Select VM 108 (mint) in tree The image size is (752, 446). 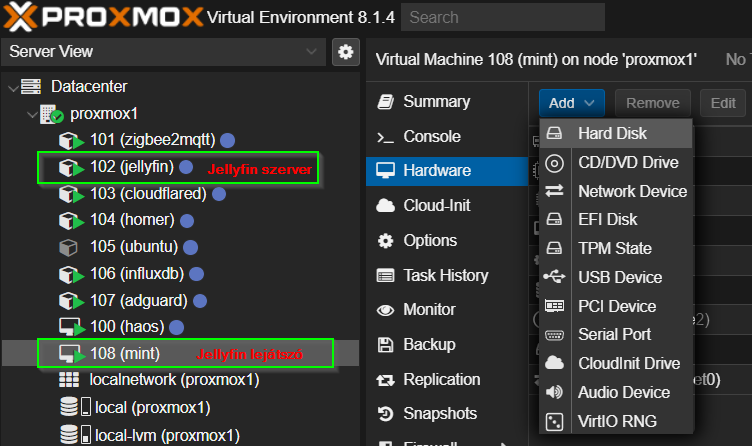coord(180,354)
